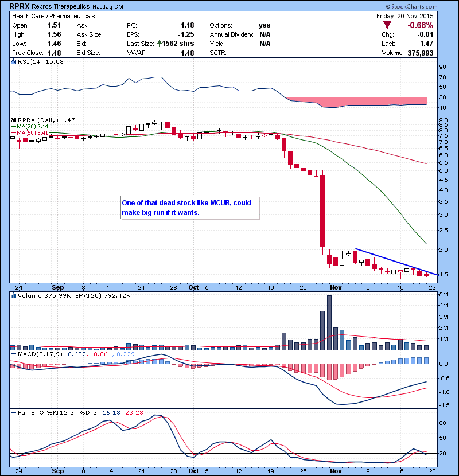The height and width of the screenshot is (476, 459).
Task: Click the Open value 1.51
Action: tap(55, 25)
